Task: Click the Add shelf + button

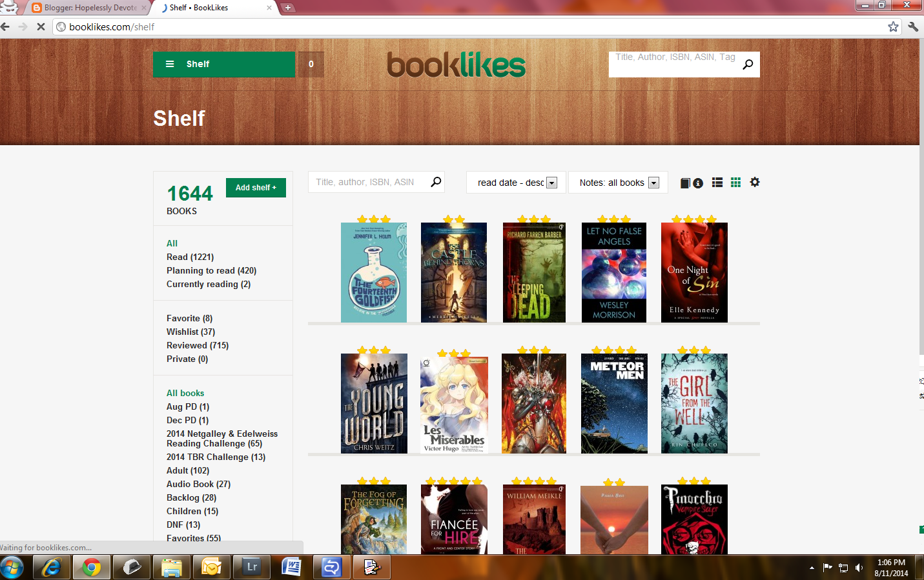Action: tap(256, 188)
